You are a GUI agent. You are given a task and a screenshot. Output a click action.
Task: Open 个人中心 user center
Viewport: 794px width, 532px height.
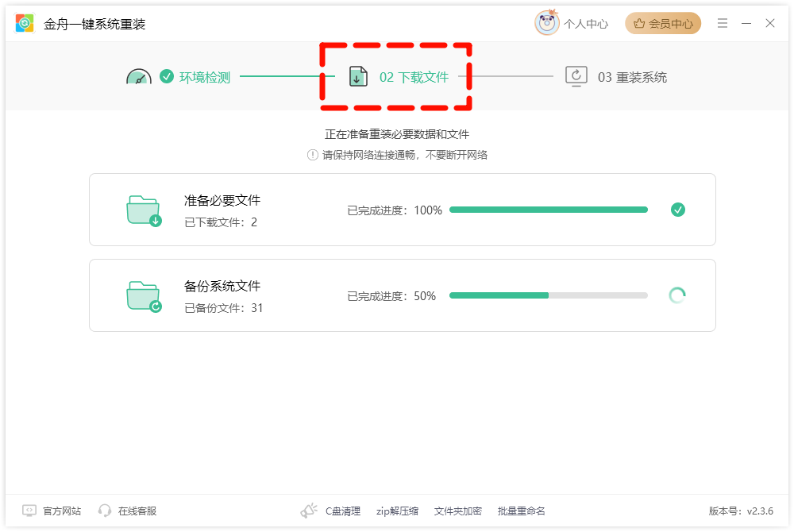pyautogui.click(x=586, y=24)
